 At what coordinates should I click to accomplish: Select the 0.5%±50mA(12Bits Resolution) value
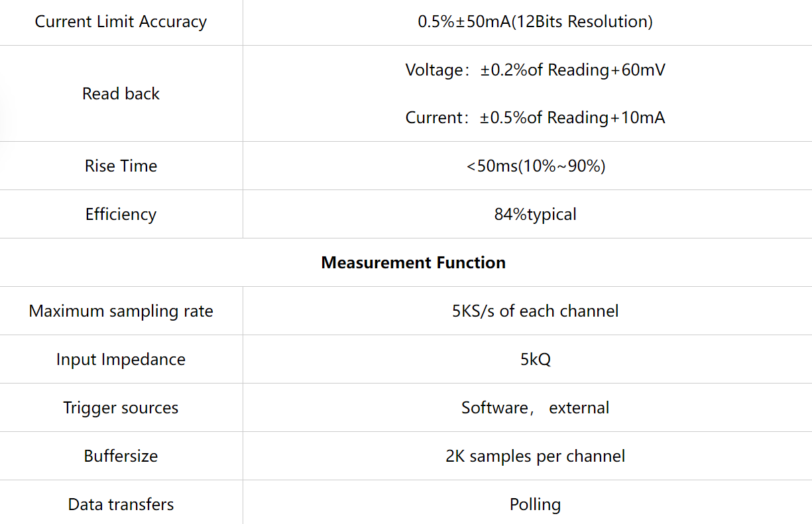tap(535, 22)
